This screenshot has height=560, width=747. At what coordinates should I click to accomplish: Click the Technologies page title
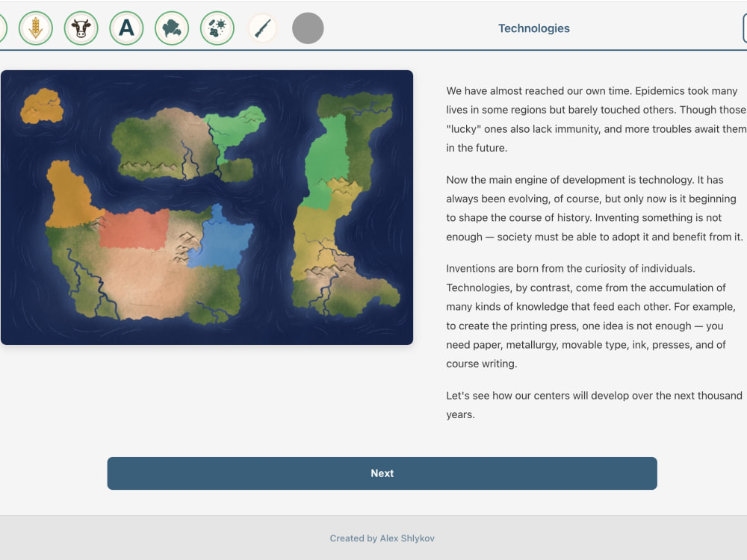[x=534, y=28]
